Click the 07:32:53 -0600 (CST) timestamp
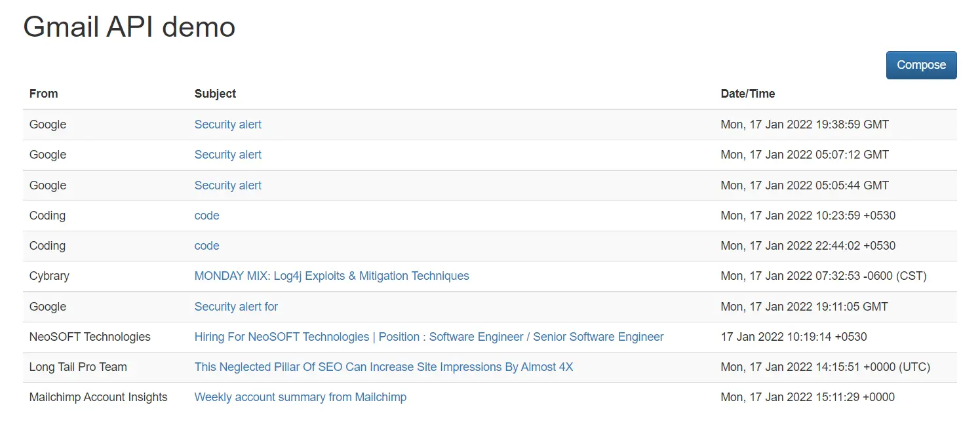This screenshot has width=980, height=424. (x=823, y=276)
